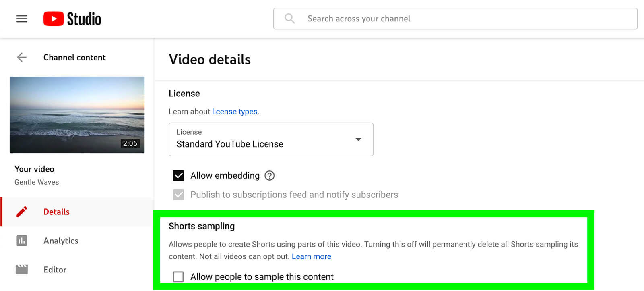Screen dimensions: 644x291
Task: Click the back arrow beside Channel content
Action: tap(22, 58)
